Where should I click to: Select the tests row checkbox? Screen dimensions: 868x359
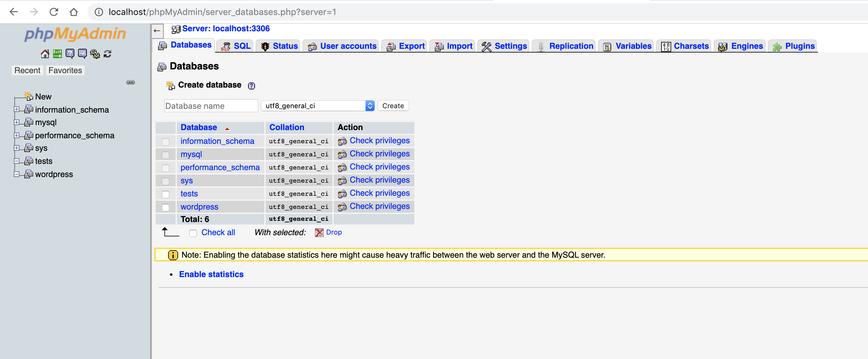tap(166, 194)
